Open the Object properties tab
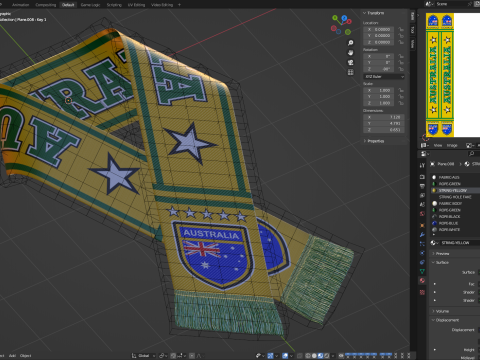This screenshot has height=360, width=480. point(422,226)
